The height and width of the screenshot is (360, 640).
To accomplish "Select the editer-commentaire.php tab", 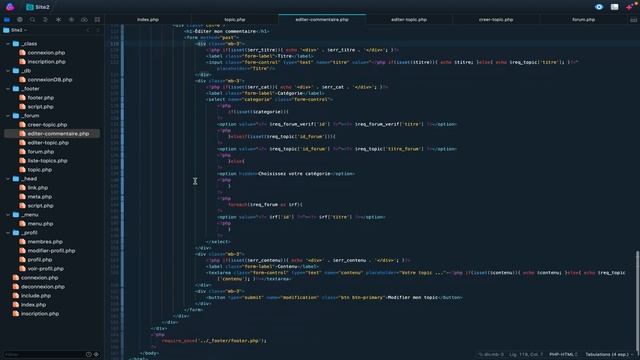I will click(x=322, y=20).
